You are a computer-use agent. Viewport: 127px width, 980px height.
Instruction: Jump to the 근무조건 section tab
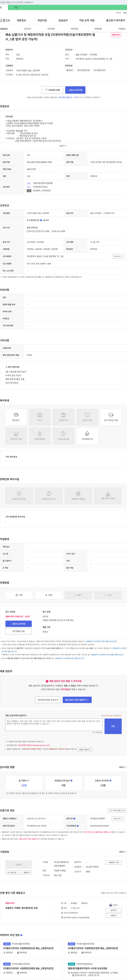tap(27, 29)
